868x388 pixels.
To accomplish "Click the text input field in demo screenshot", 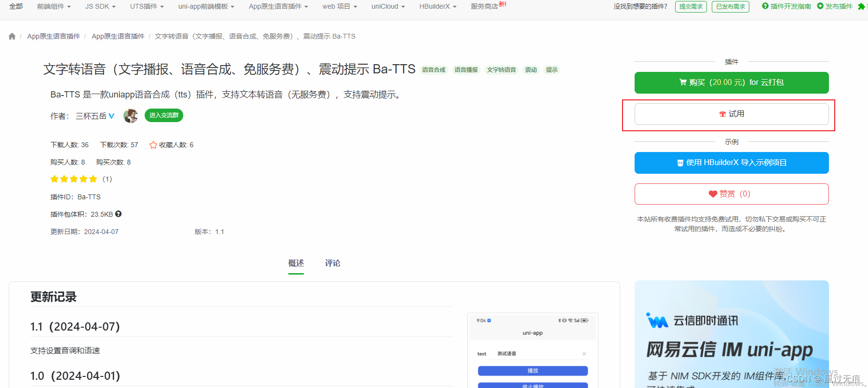I will [539, 354].
